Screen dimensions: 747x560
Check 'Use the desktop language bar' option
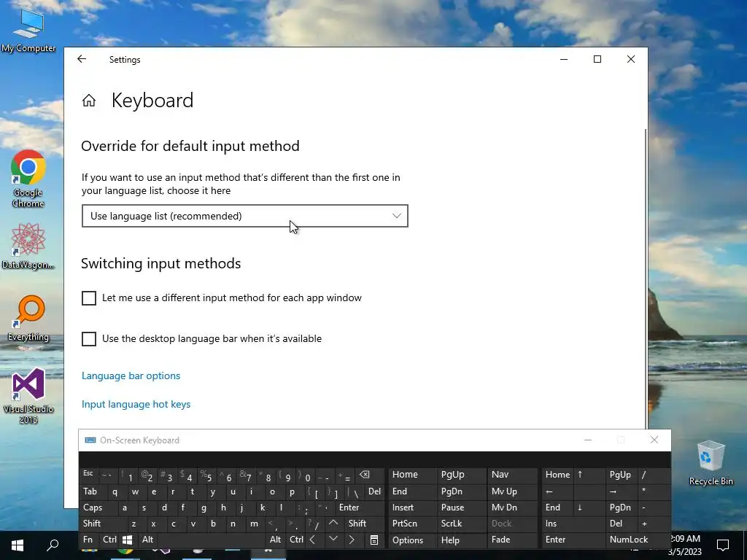tap(88, 339)
